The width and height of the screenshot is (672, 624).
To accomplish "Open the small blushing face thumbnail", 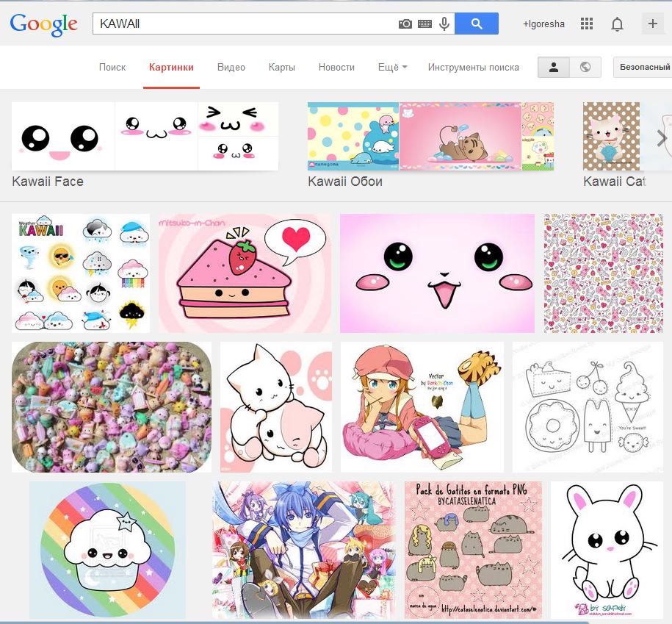I will [x=238, y=154].
